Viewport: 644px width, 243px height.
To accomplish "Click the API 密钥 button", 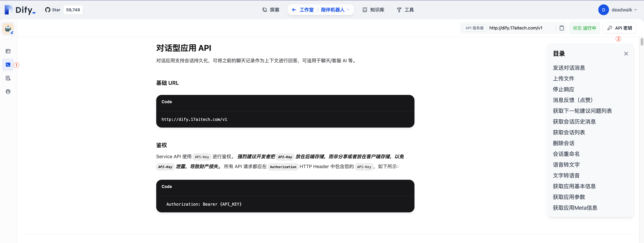I will (619, 28).
